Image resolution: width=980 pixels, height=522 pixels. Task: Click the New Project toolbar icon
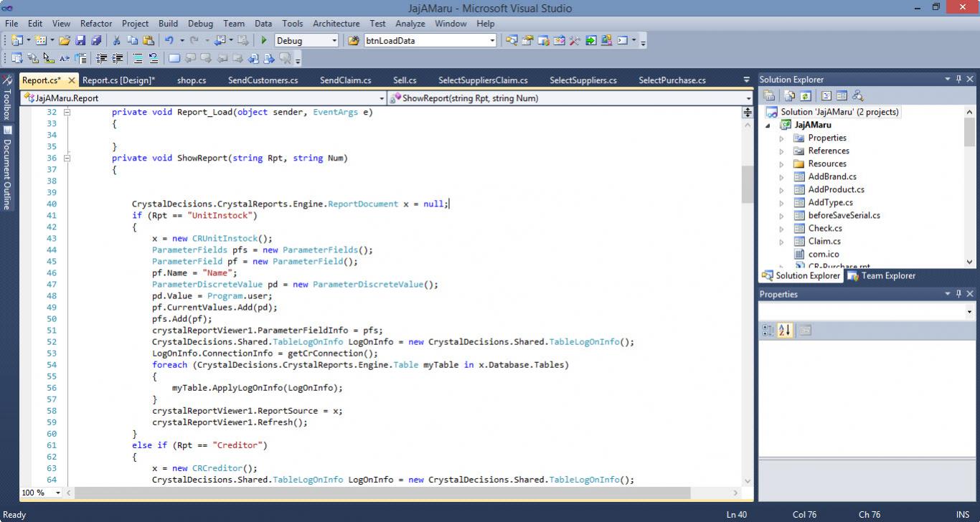(x=17, y=41)
